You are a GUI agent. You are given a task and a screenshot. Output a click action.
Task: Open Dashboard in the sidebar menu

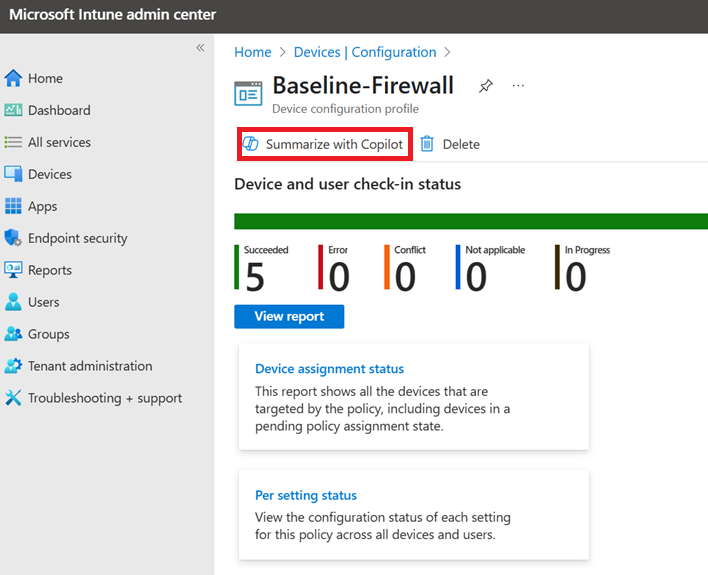tap(59, 110)
